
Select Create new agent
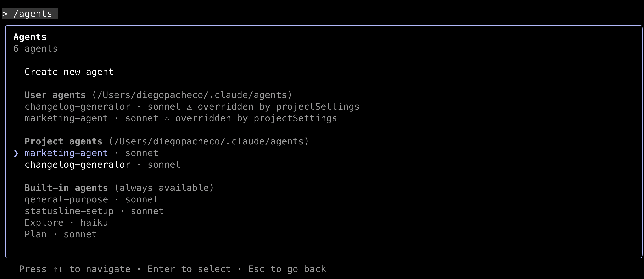[x=69, y=72]
